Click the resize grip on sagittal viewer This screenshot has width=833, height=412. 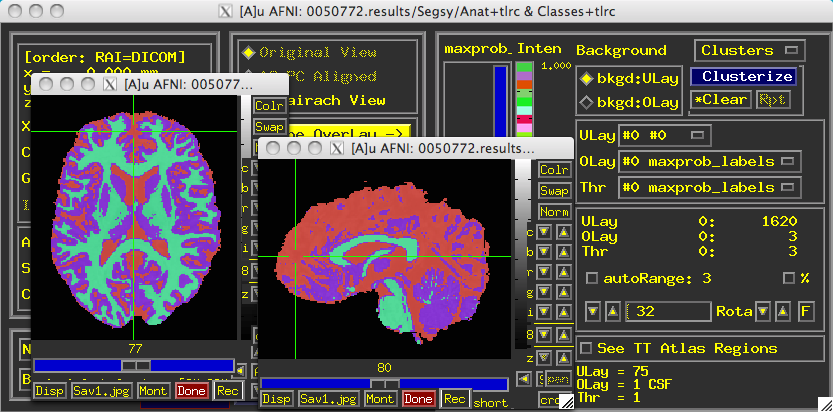[567, 403]
